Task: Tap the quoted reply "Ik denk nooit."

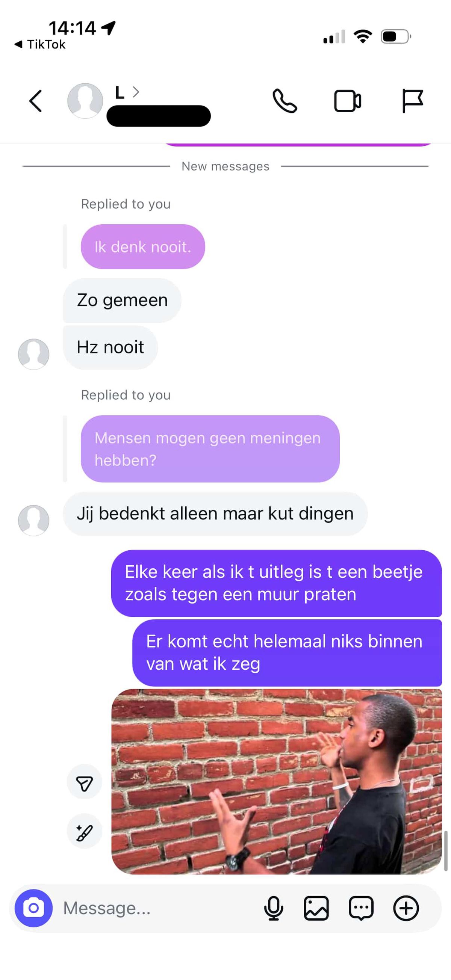Action: (x=143, y=246)
